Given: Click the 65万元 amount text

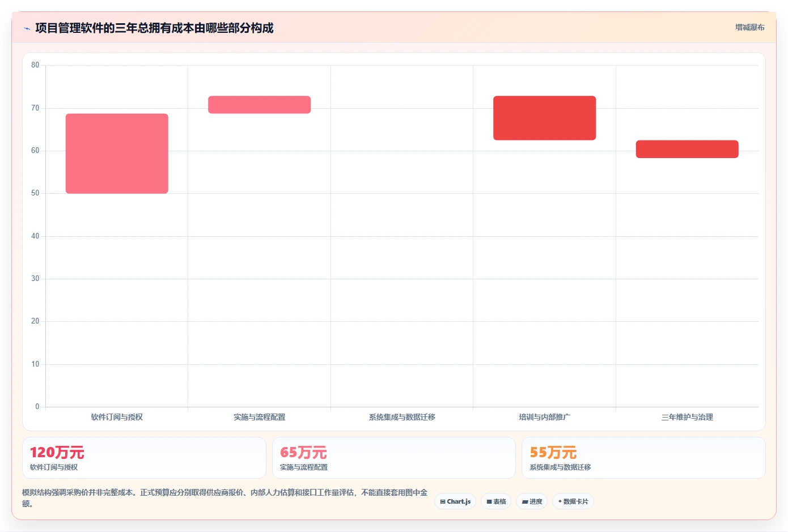Looking at the screenshot, I should (303, 453).
